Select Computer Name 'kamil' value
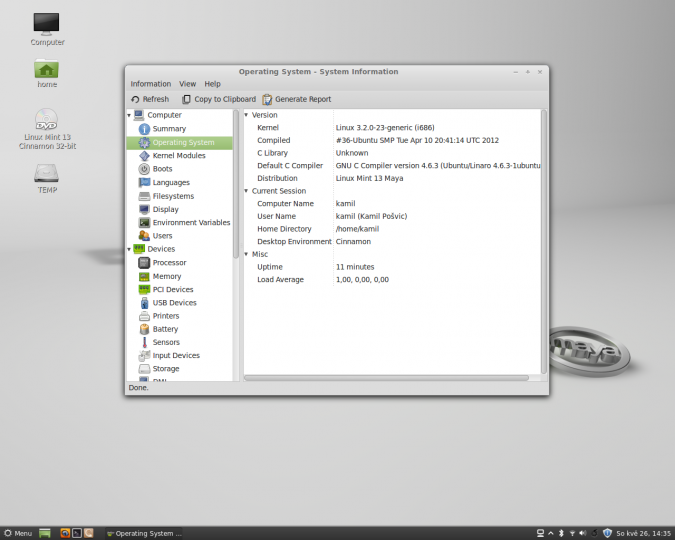675x540 pixels. 345,204
